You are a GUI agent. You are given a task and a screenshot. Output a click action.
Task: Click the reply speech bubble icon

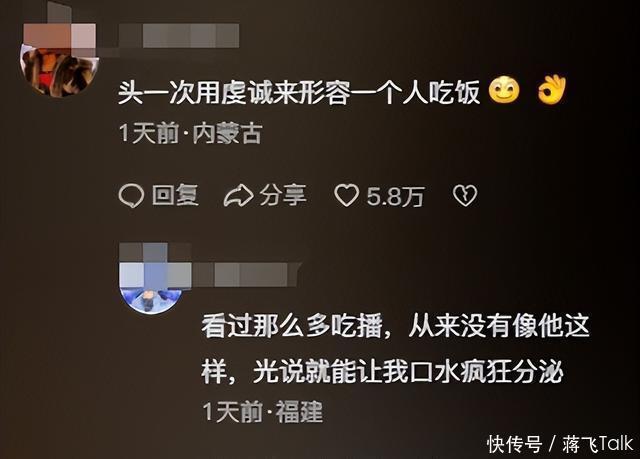click(x=131, y=196)
